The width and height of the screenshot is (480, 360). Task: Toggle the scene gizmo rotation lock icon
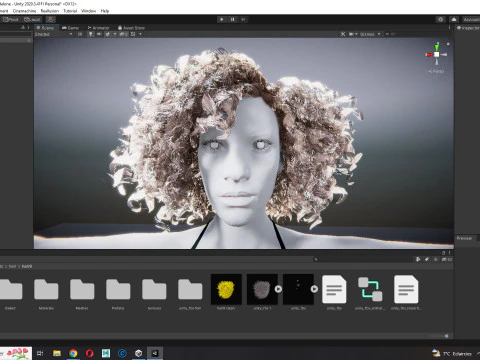click(448, 44)
